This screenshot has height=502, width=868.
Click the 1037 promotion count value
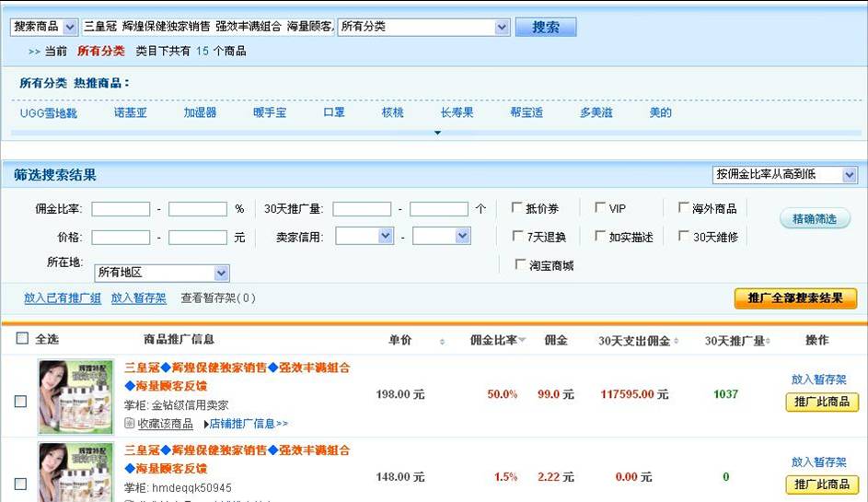click(x=725, y=394)
